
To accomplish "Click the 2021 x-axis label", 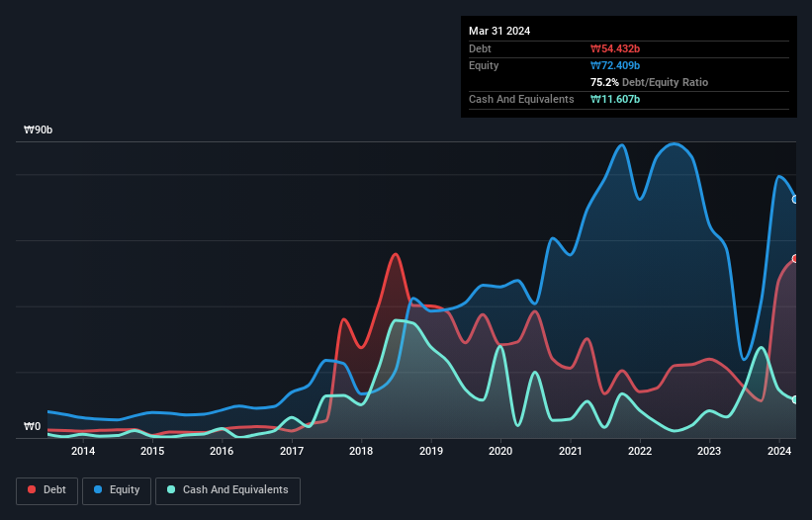I will [570, 451].
